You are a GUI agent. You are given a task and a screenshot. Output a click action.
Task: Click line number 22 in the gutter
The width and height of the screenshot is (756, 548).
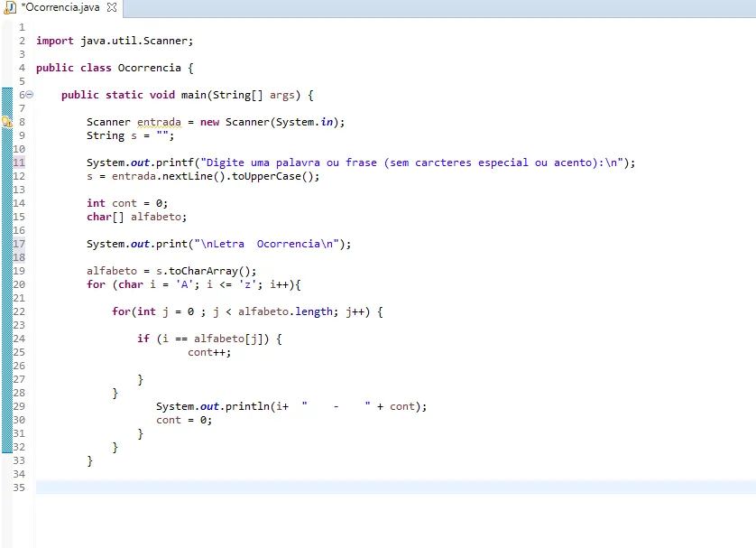click(x=19, y=311)
